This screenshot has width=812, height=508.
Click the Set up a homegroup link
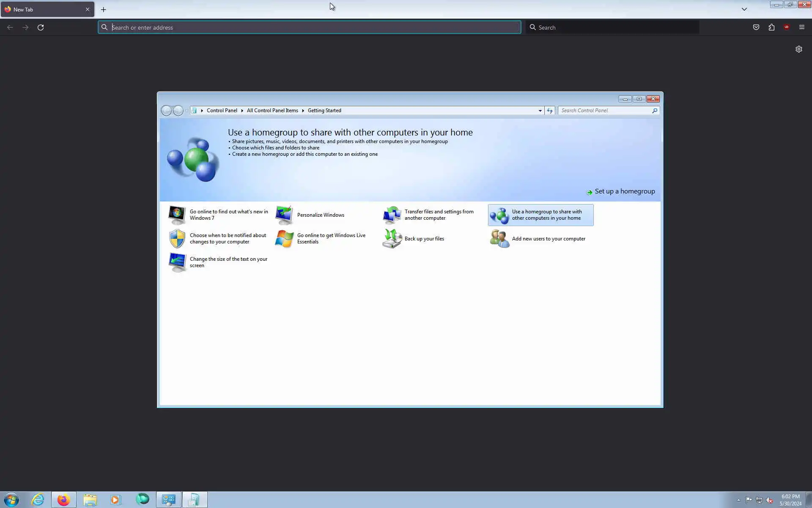pyautogui.click(x=624, y=191)
